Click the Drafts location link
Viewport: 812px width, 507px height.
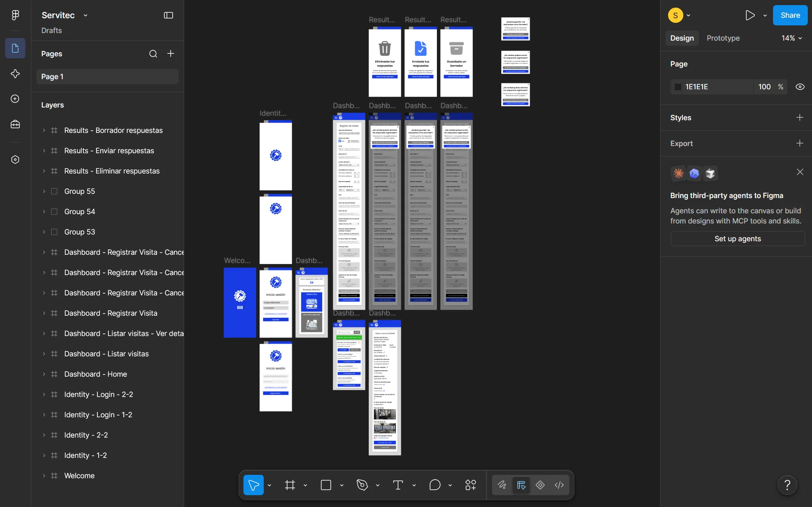(x=52, y=30)
